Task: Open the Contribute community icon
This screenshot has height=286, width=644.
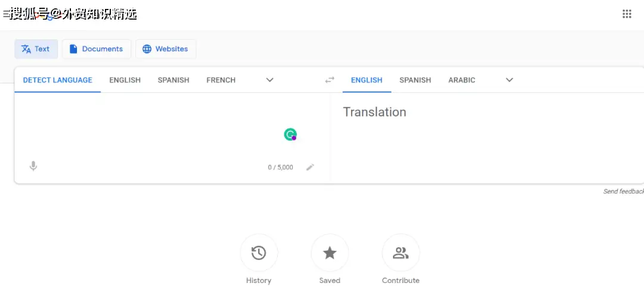Action: point(401,253)
